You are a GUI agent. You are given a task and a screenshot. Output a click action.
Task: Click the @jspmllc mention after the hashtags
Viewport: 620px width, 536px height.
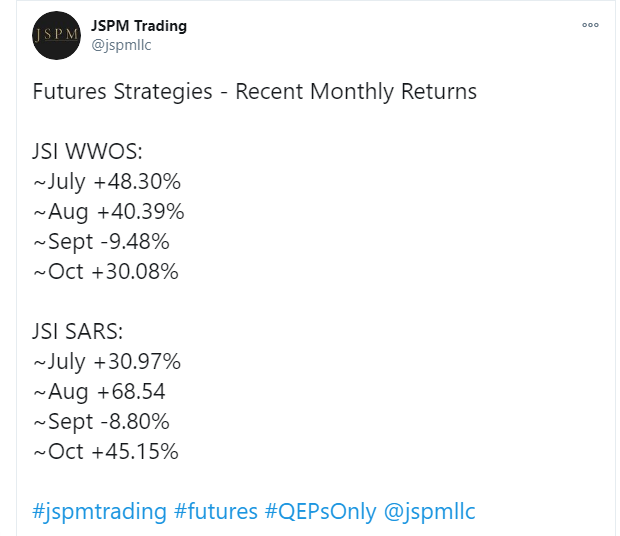pyautogui.click(x=429, y=511)
